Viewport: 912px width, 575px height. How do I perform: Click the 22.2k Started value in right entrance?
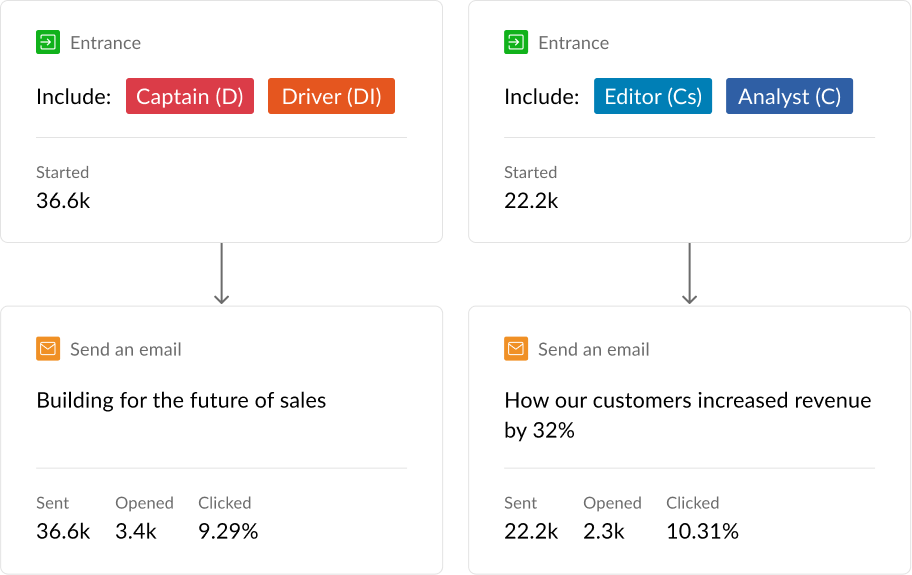point(531,201)
